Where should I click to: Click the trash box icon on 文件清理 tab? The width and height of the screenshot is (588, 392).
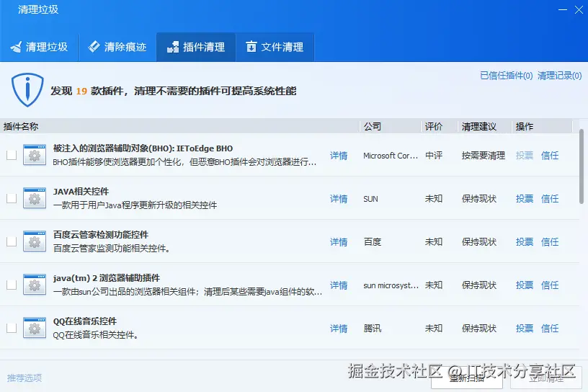pos(251,47)
